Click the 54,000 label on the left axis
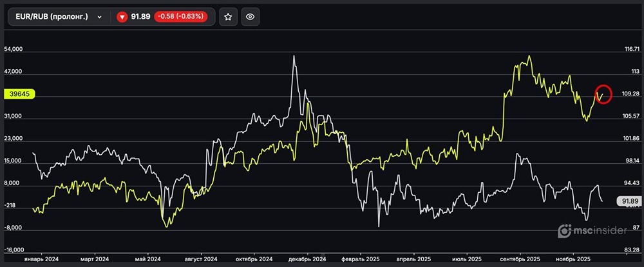Viewport: 644px width, 267px height. 13,50
